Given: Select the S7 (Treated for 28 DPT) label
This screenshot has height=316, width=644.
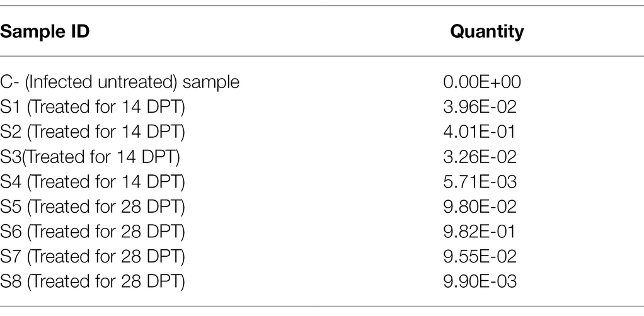Looking at the screenshot, I should [x=93, y=257].
